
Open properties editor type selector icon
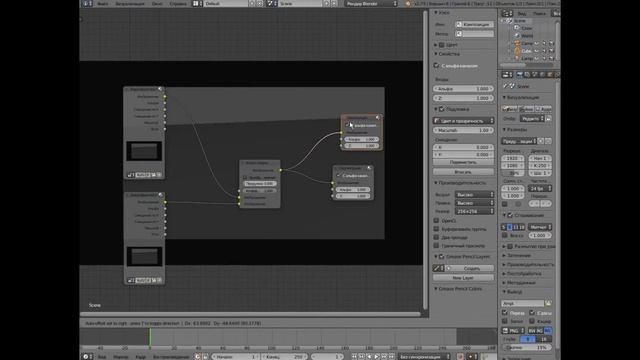tap(506, 75)
